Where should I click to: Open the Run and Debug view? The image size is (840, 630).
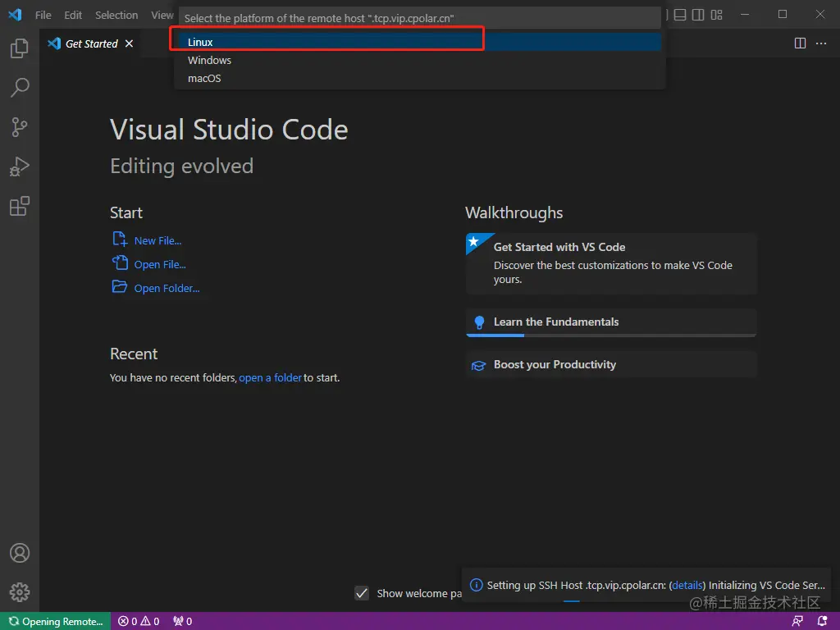coord(20,167)
